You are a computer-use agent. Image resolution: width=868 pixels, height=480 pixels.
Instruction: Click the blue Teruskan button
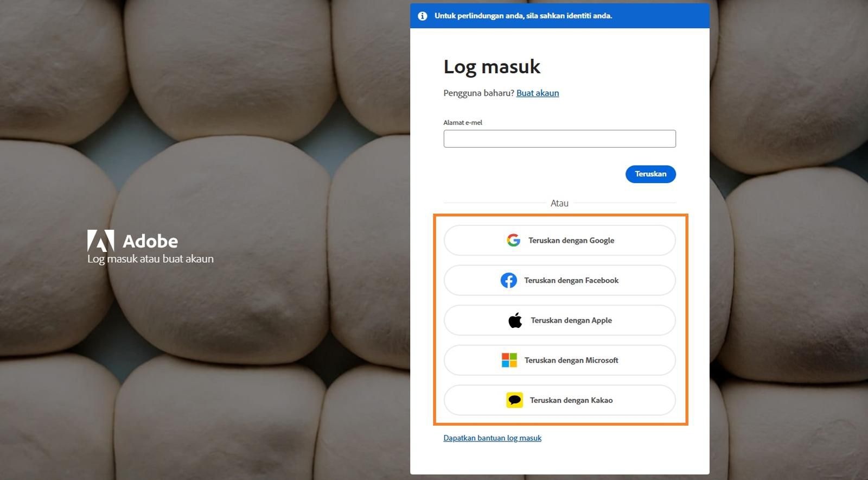tap(650, 174)
